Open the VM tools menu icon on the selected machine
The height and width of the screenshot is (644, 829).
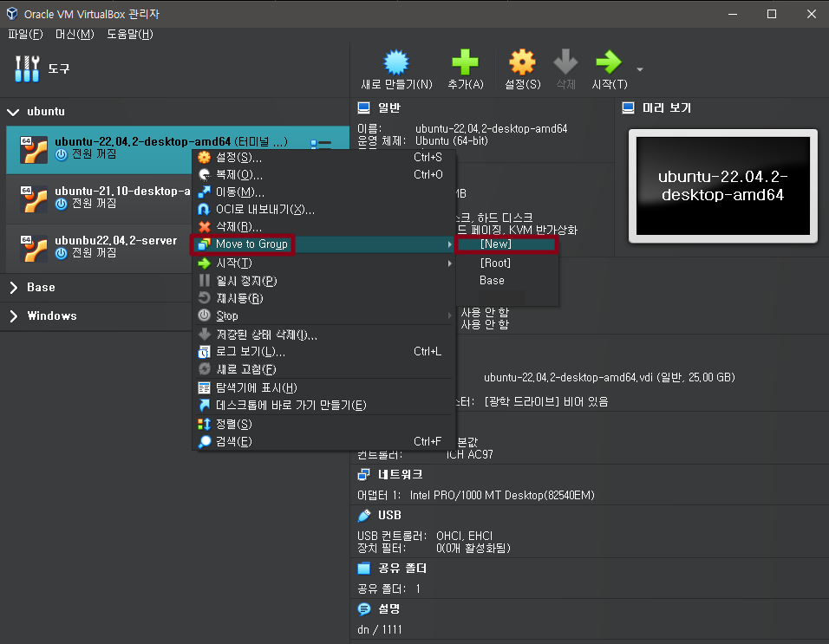tap(321, 144)
